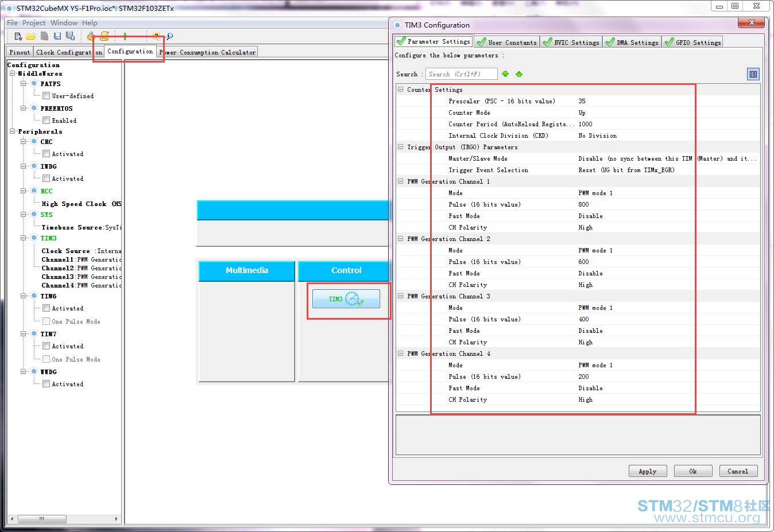This screenshot has height=532, width=774.
Task: Click the Multimedia panel header
Action: click(x=247, y=271)
